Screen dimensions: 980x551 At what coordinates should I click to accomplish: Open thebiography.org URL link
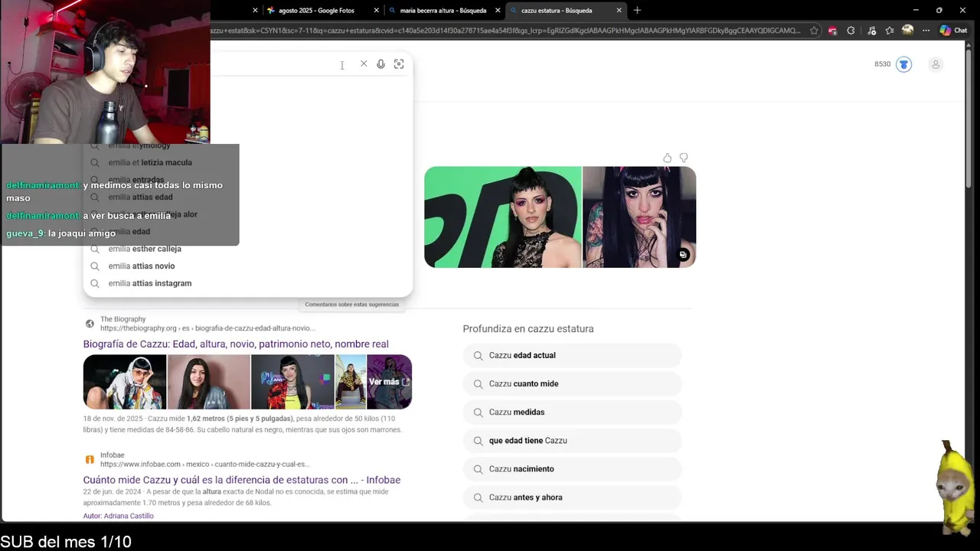207,328
